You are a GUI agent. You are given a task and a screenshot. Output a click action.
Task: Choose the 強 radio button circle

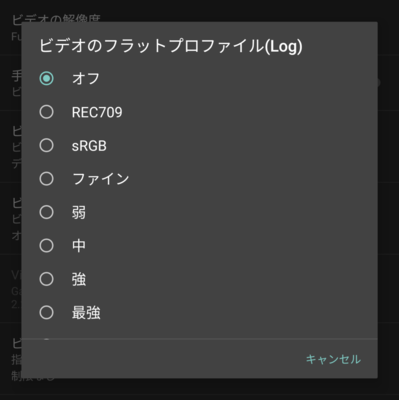pos(46,279)
